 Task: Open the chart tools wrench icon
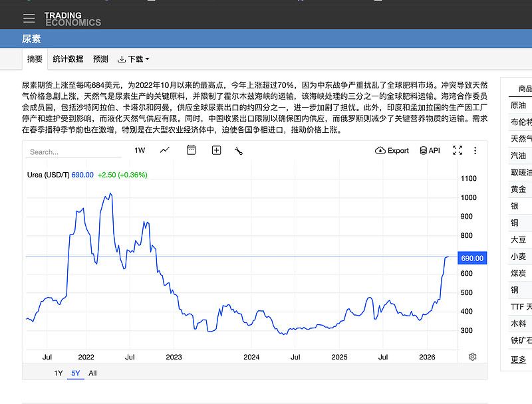tap(239, 150)
